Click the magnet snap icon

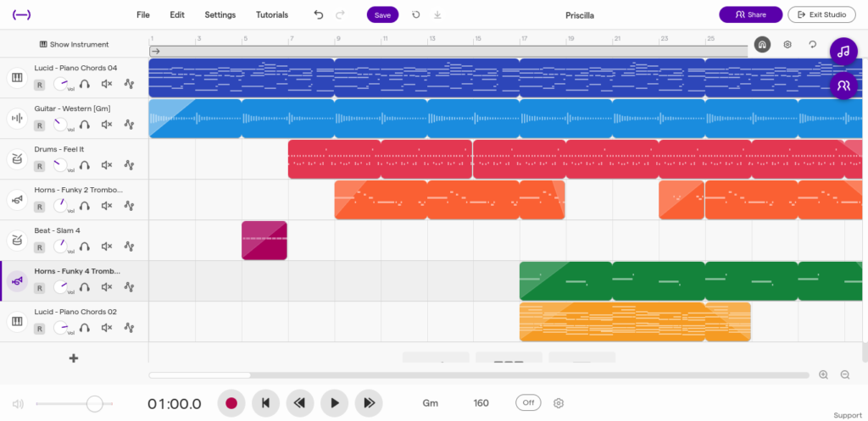pos(762,44)
